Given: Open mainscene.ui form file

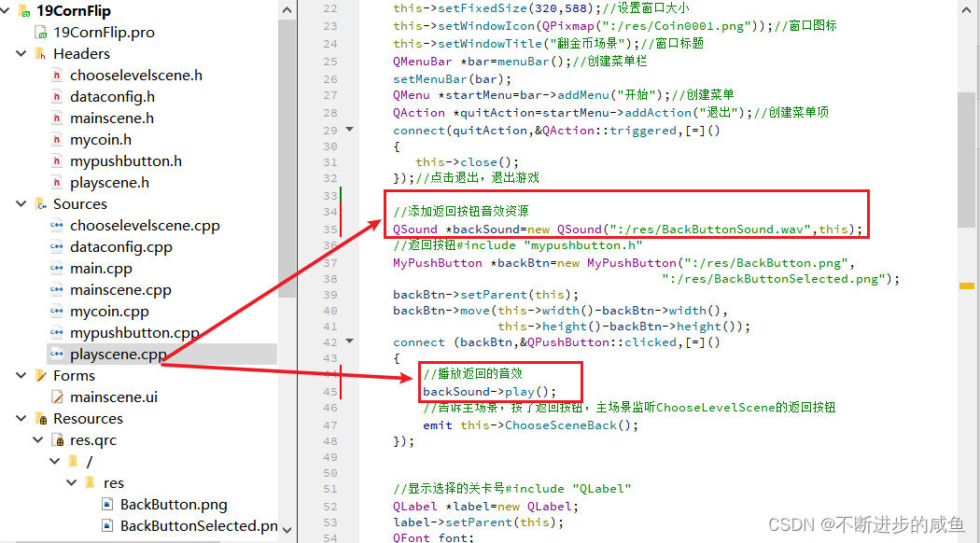Looking at the screenshot, I should (x=114, y=397).
